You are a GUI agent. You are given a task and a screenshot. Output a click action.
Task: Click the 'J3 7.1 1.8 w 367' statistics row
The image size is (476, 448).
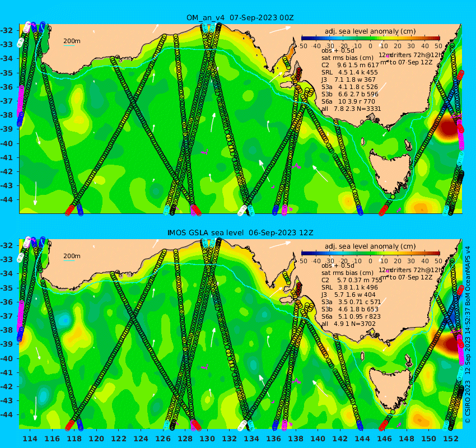pyautogui.click(x=348, y=80)
